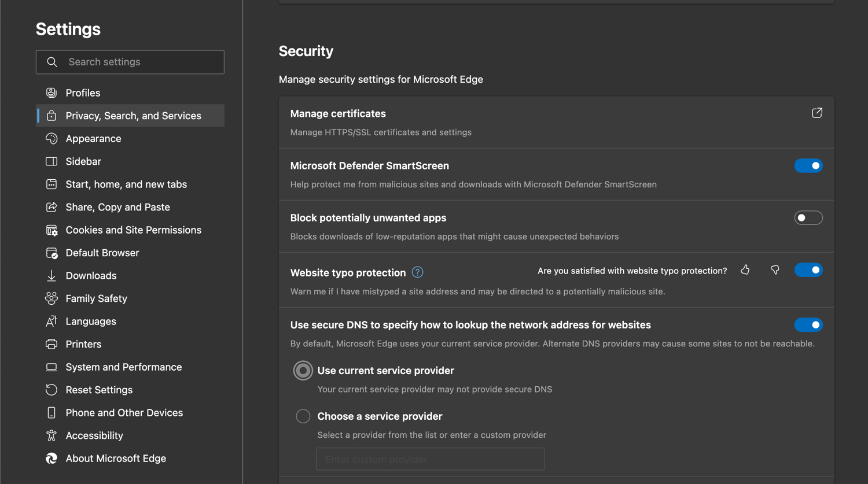Open System and Performance settings
The width and height of the screenshot is (868, 484).
[130, 367]
